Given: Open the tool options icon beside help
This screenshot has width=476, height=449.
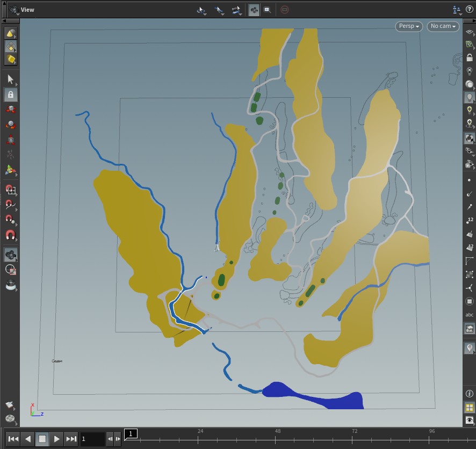Looking at the screenshot, I should pos(457,10).
